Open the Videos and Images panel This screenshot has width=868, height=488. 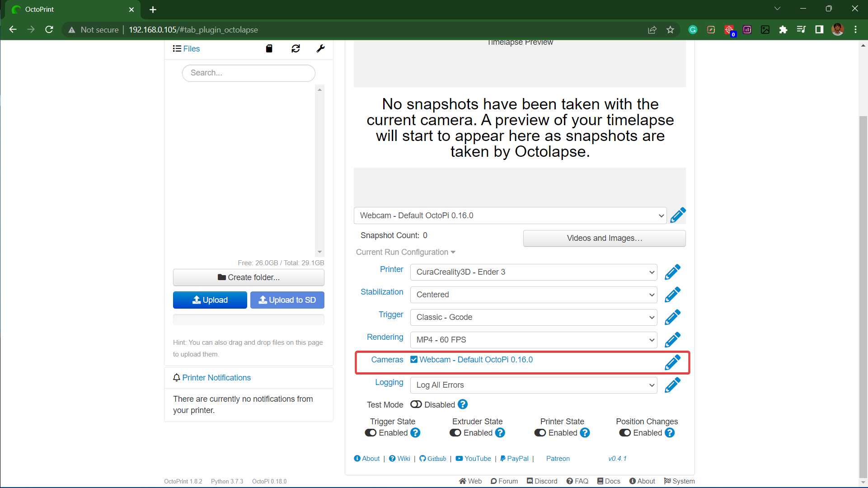[603, 238]
